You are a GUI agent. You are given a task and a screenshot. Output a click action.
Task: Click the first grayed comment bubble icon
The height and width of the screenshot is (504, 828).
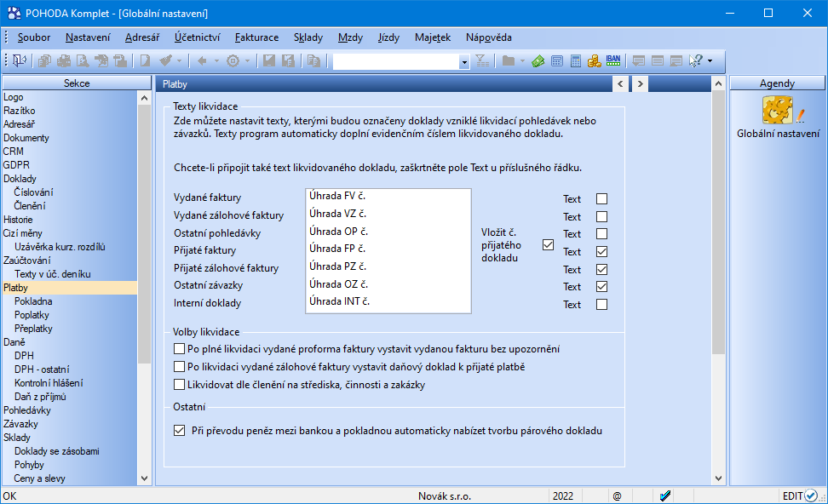(x=638, y=61)
